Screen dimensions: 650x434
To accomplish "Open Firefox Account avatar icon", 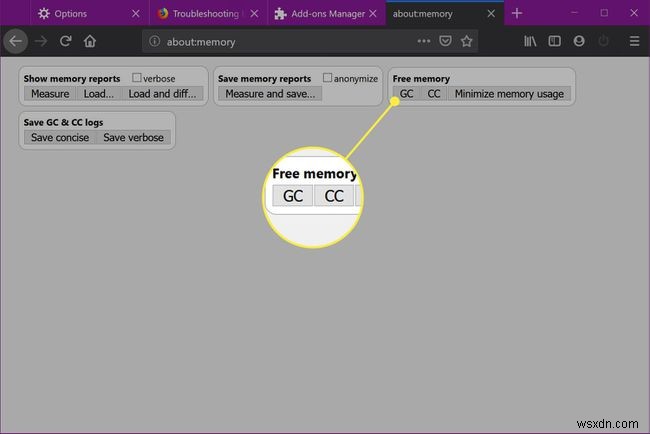I will (579, 41).
